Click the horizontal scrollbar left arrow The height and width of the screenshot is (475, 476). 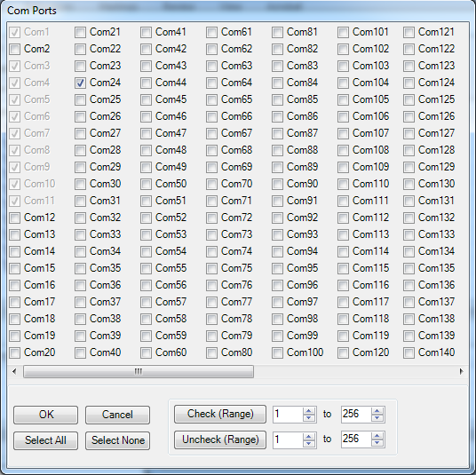[x=14, y=371]
